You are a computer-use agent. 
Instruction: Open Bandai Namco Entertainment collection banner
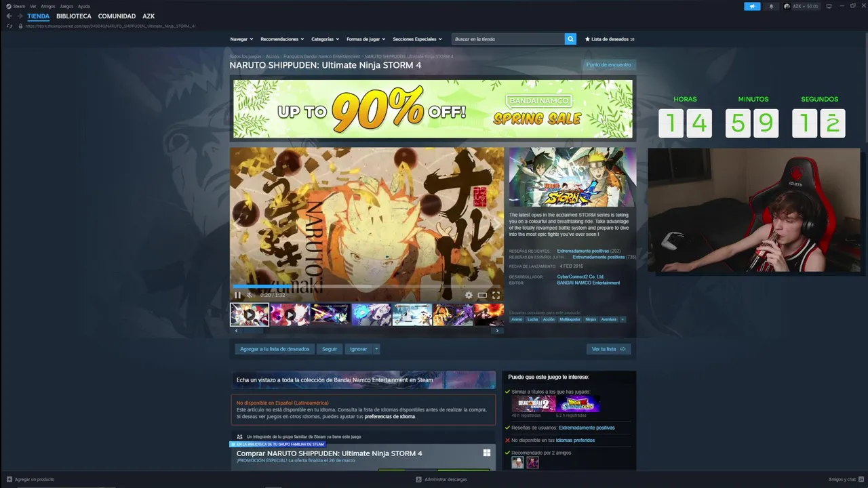pos(363,380)
